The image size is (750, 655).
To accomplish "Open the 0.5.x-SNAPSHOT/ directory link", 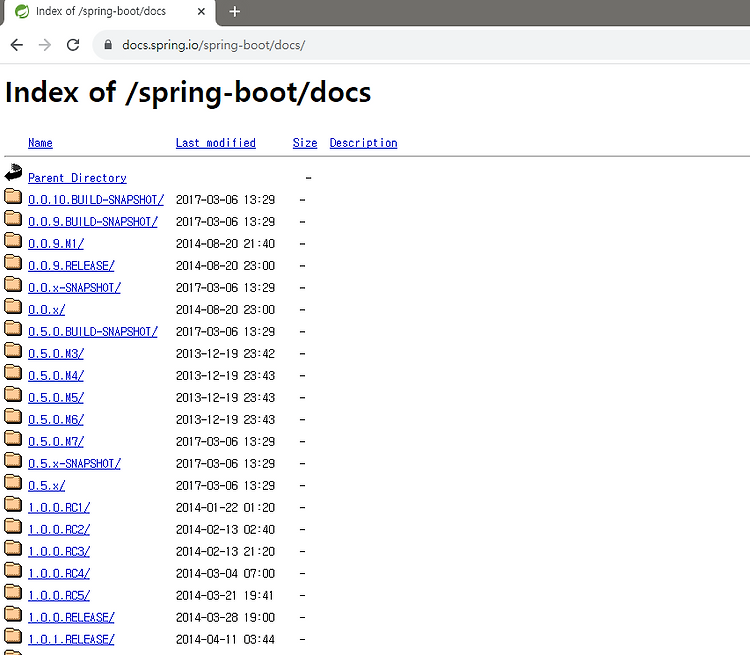I will [75, 464].
